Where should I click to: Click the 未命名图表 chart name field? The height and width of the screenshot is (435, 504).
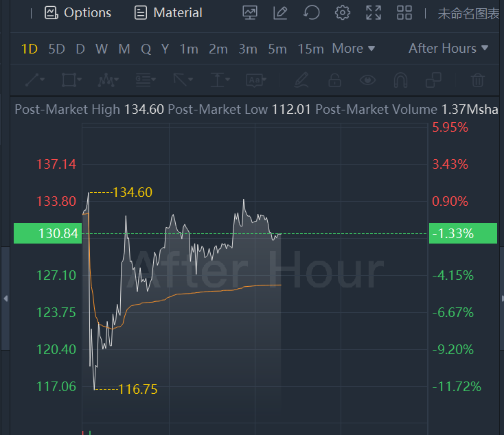468,12
